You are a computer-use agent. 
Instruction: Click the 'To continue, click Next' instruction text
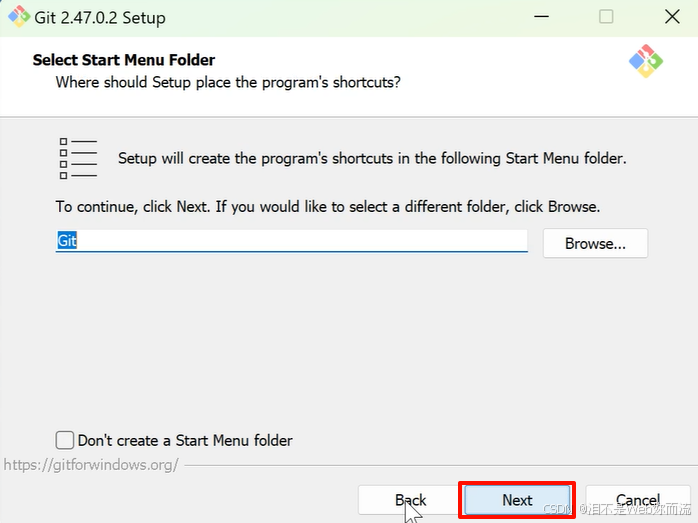pos(328,207)
